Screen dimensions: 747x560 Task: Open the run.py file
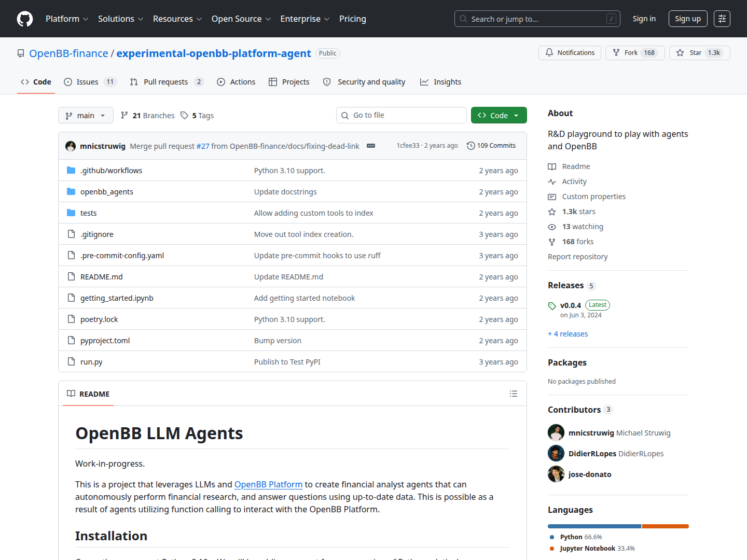[x=91, y=362]
